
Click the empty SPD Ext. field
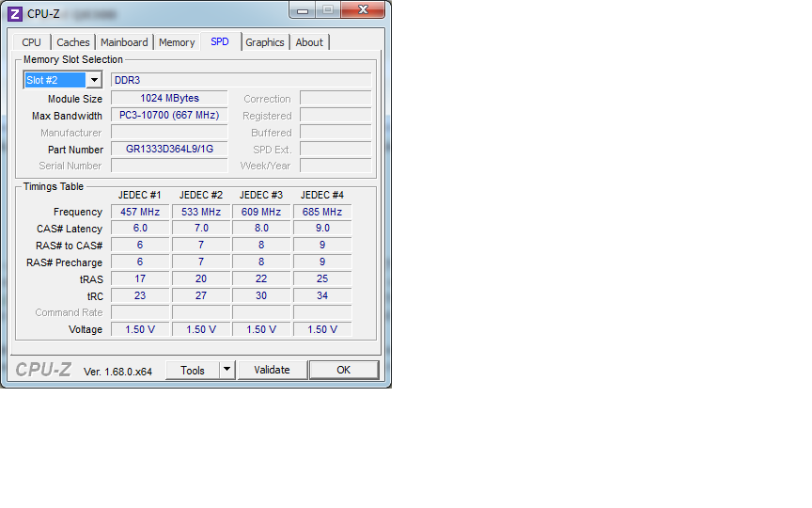pyautogui.click(x=336, y=150)
